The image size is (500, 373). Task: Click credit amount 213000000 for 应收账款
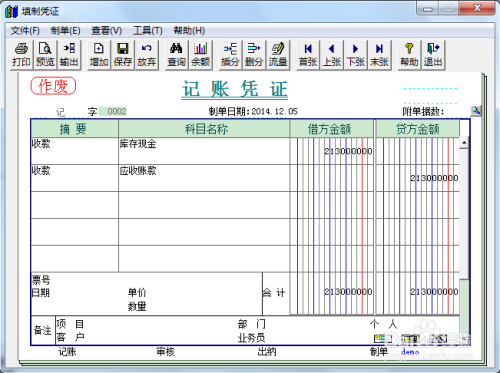coord(434,178)
